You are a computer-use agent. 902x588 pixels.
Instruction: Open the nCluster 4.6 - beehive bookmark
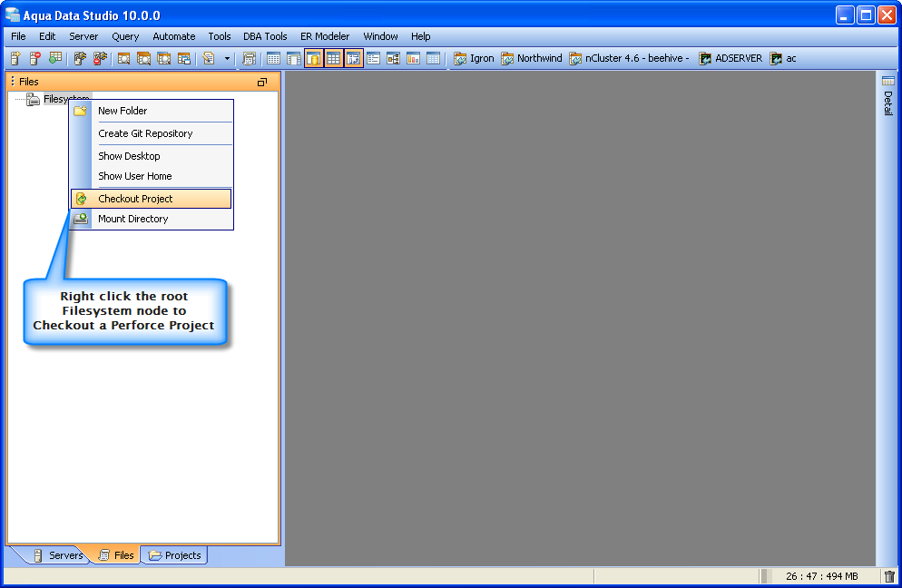[x=630, y=58]
